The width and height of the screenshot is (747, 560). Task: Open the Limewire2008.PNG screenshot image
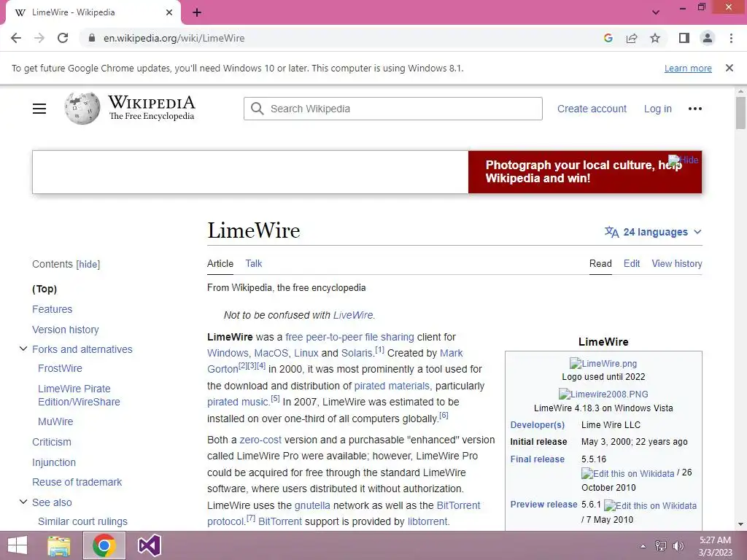603,394
